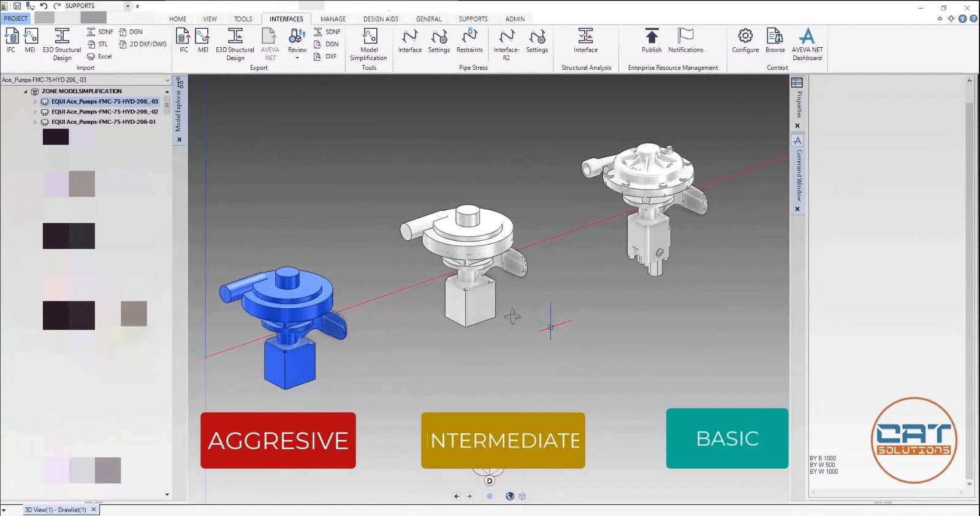Expand EQUI Ace_Pumps-FMC-75-HYD-206-01 tree node
This screenshot has height=516, width=980.
click(35, 122)
